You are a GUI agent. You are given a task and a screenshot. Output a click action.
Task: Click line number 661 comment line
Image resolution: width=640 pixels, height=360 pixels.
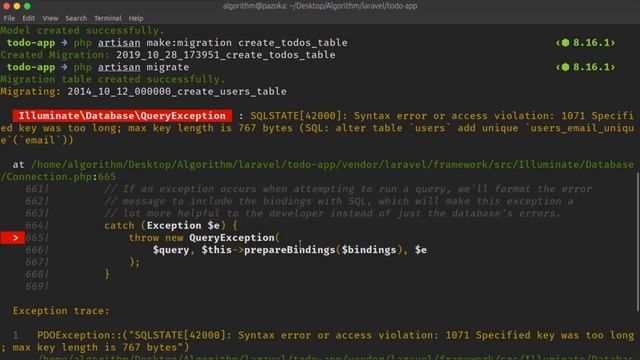click(x=308, y=189)
